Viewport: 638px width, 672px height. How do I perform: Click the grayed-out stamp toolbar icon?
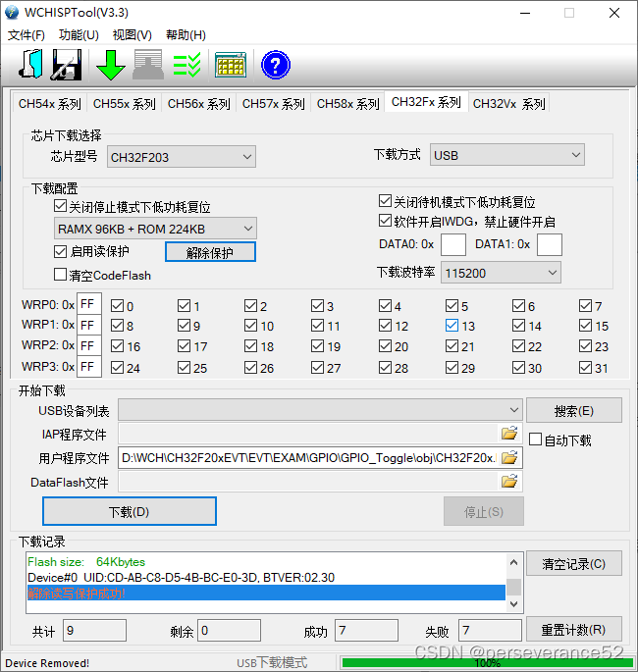coord(148,65)
